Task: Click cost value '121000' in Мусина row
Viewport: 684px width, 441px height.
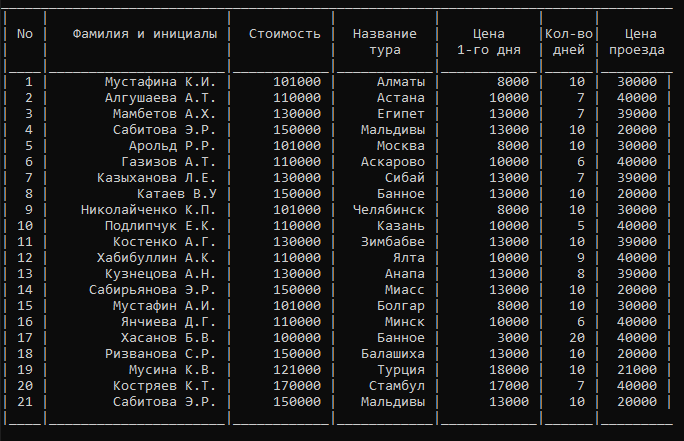Action: (x=297, y=370)
